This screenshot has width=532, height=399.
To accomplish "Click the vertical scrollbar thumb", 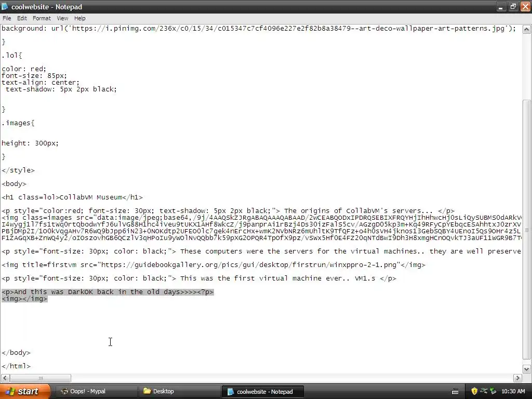I will pyautogui.click(x=526, y=230).
